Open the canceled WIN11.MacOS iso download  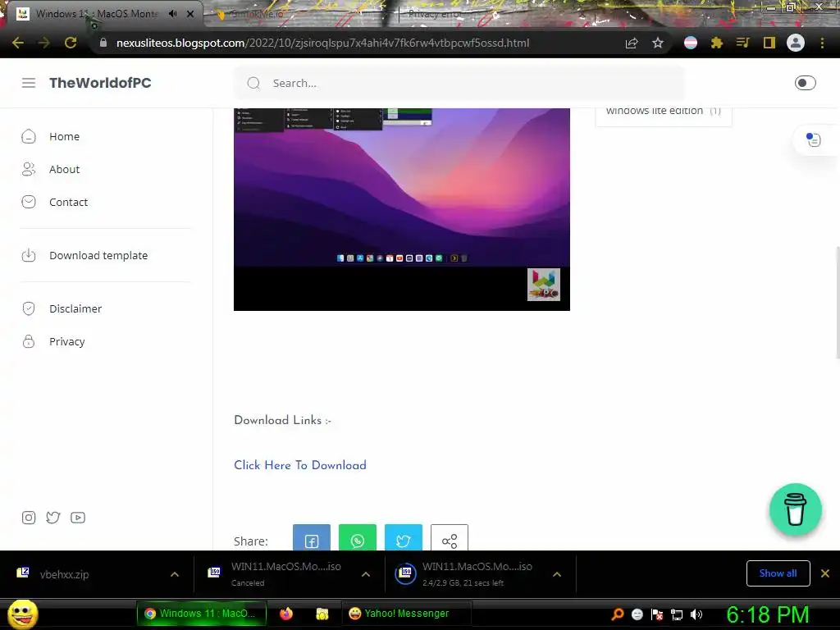point(279,574)
